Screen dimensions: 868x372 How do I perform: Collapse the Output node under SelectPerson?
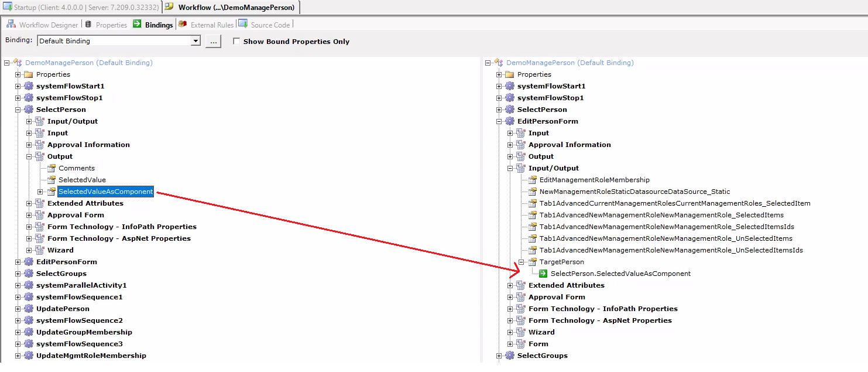[29, 156]
